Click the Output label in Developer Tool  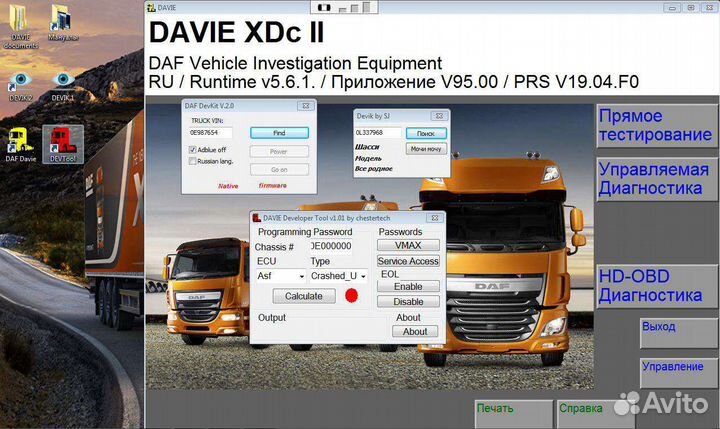click(272, 317)
